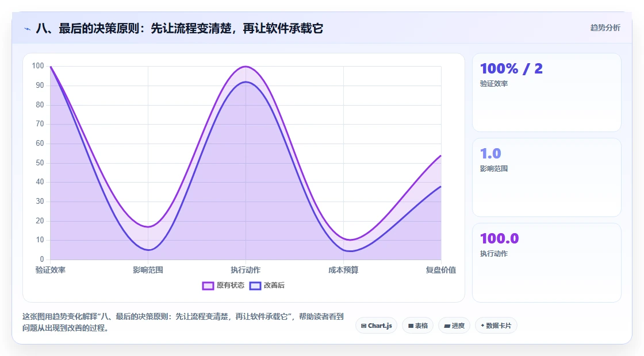This screenshot has width=644, height=356.
Task: Click the 原有状态 end point at 复盘价值
Action: (x=440, y=156)
